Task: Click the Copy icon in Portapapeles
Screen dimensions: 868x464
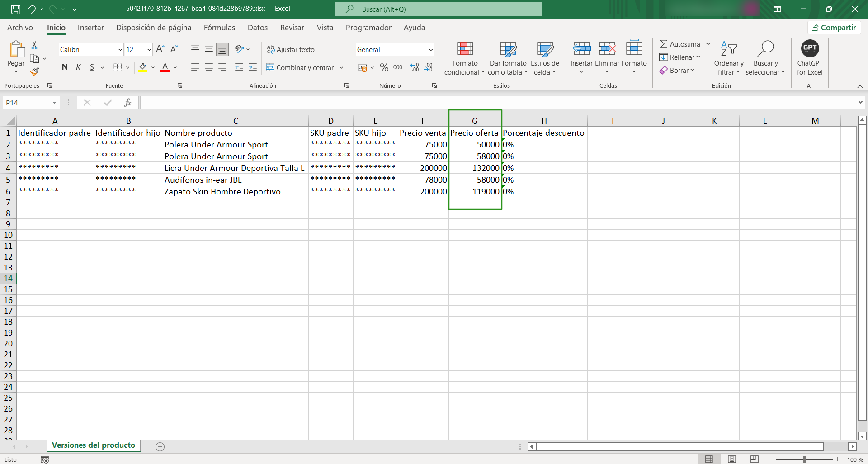Action: [34, 58]
